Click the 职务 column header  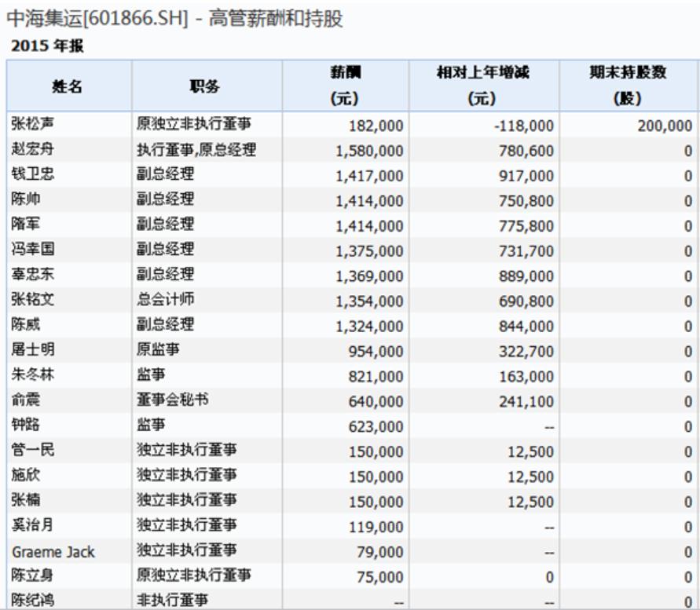pos(207,86)
